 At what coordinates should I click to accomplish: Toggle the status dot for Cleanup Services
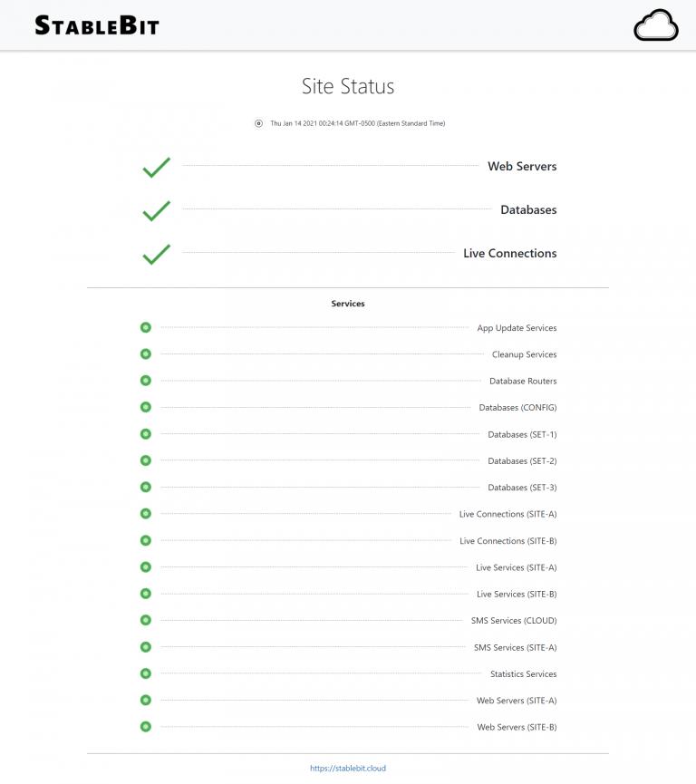(146, 353)
